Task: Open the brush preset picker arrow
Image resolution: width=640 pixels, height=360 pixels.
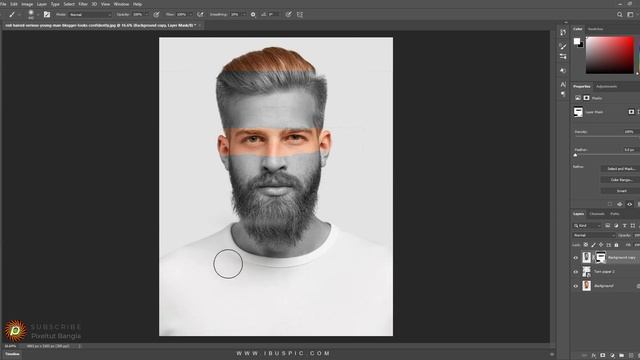Action: 38,14
